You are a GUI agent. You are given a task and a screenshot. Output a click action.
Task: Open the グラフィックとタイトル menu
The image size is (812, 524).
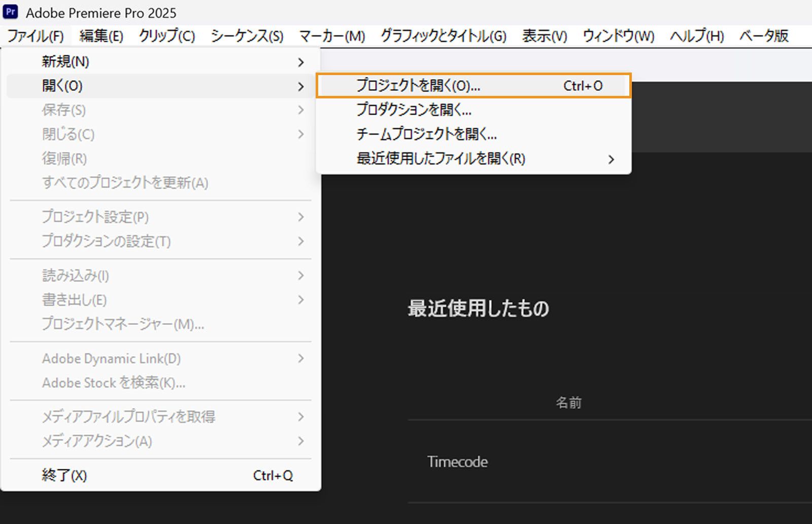click(443, 36)
